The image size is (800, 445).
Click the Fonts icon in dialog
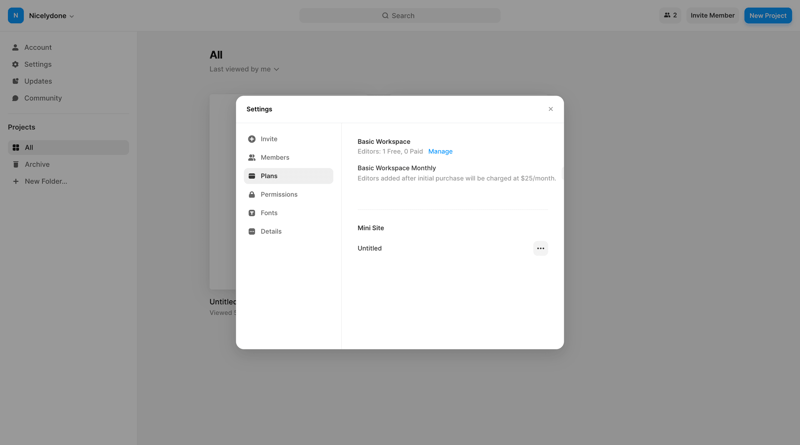[252, 213]
